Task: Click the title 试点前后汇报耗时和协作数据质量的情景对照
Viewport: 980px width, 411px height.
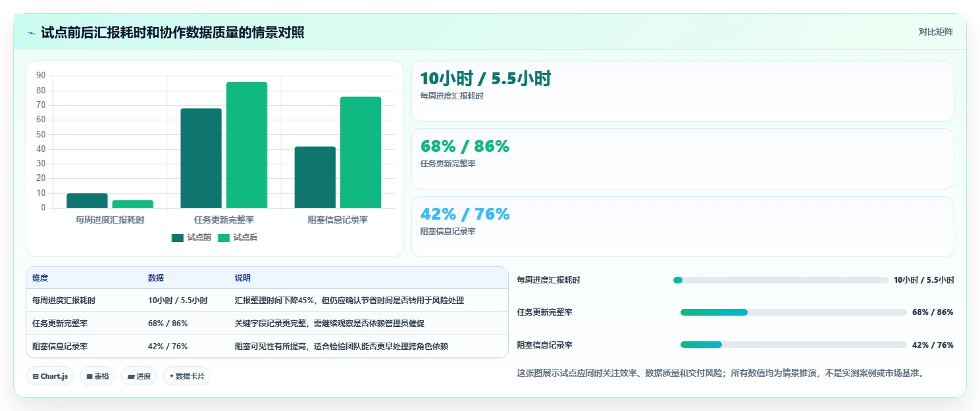Action: [x=172, y=33]
